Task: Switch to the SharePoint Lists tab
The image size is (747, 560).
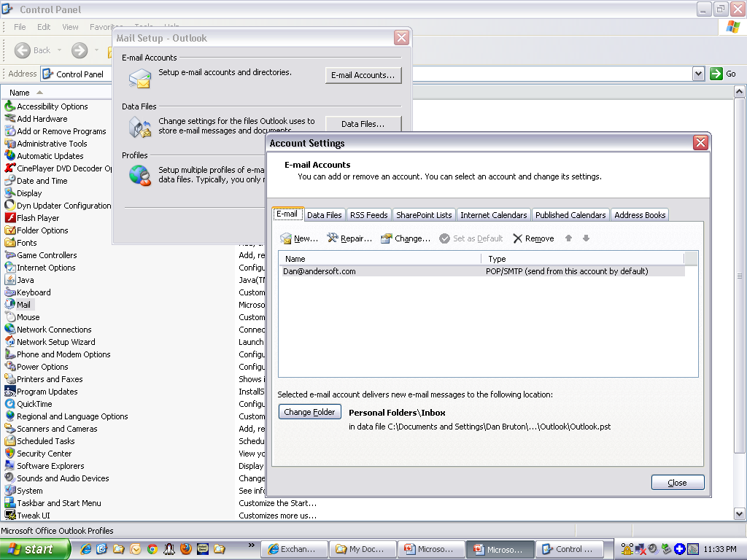Action: [424, 215]
